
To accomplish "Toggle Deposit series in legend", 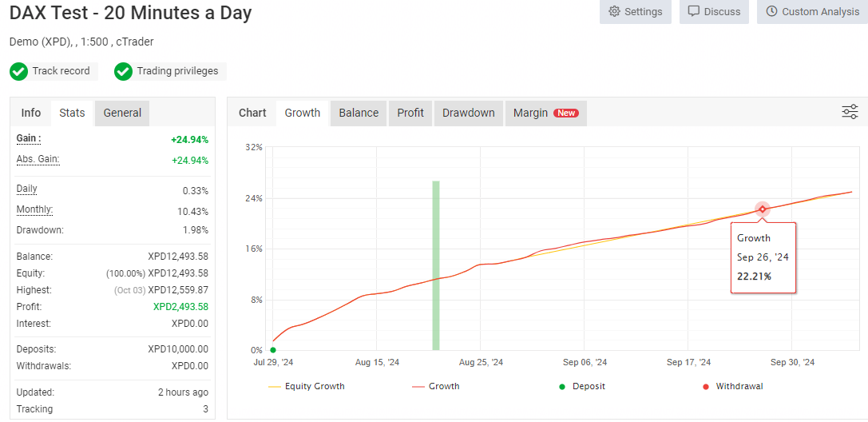I will [582, 387].
